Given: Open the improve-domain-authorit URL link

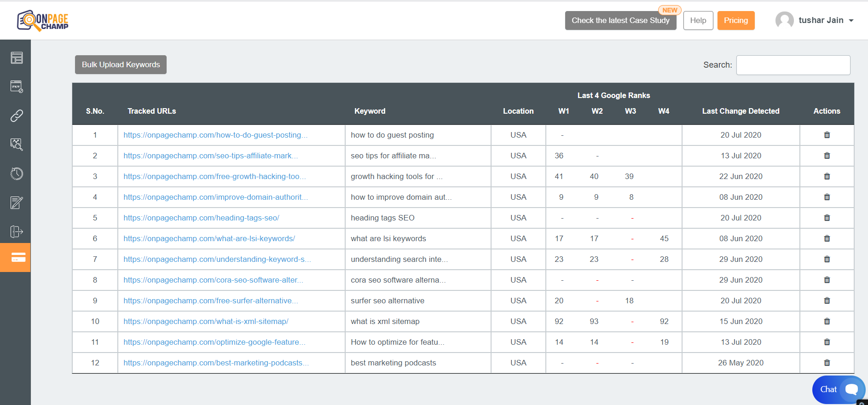Looking at the screenshot, I should [x=215, y=197].
